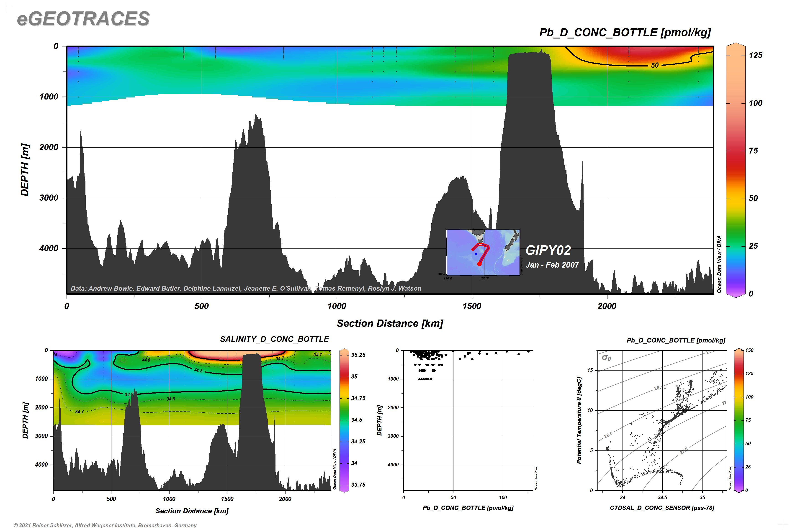The height and width of the screenshot is (532, 790).
Task: Click the blue station dot on the map
Action: coord(476,254)
